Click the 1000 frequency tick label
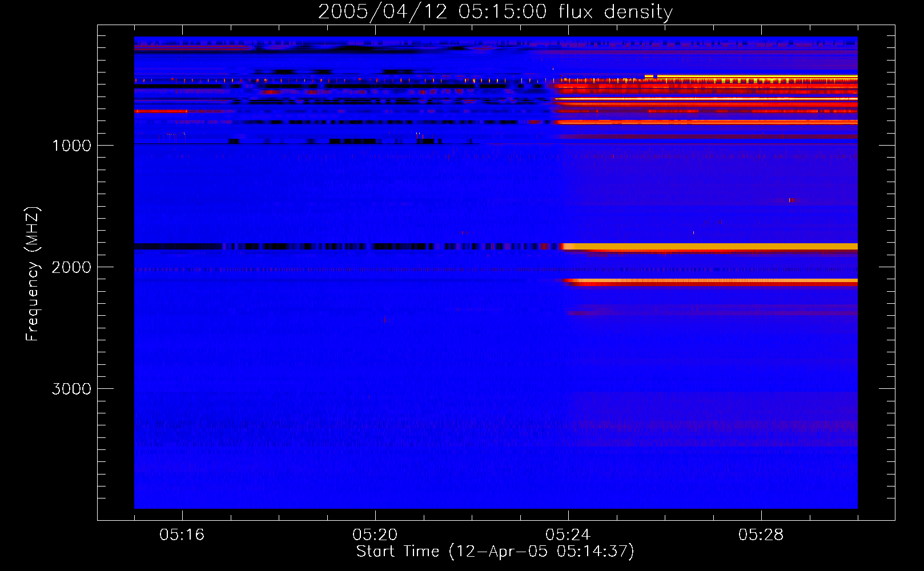Viewport: 924px width, 571px height. (x=71, y=146)
